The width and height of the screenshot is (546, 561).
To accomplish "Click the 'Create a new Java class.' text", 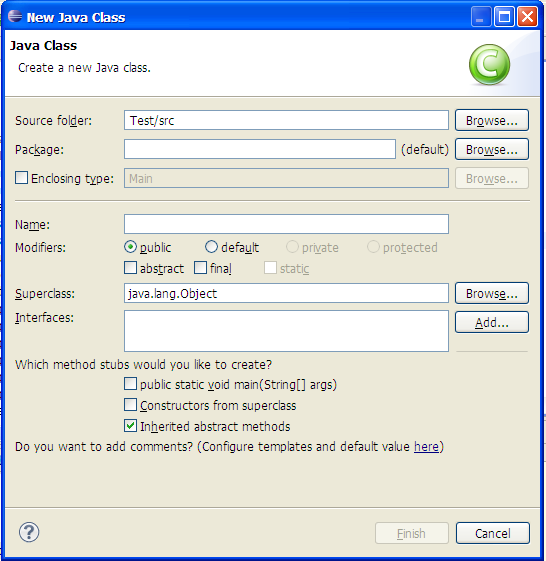I will click(x=84, y=68).
